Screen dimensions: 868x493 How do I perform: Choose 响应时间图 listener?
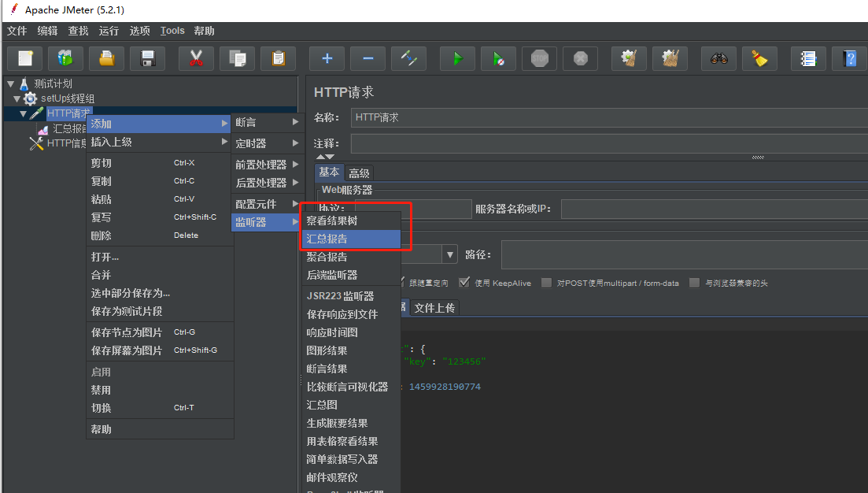point(352,332)
